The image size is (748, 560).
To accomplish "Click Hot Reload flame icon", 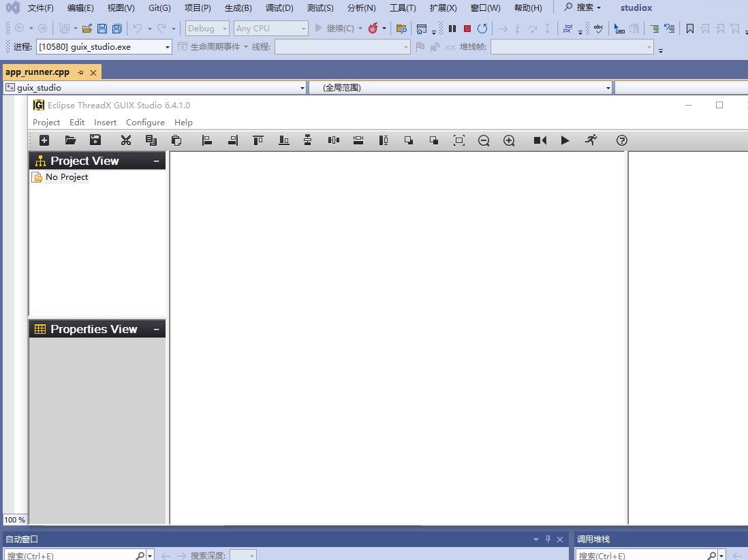I will point(373,28).
